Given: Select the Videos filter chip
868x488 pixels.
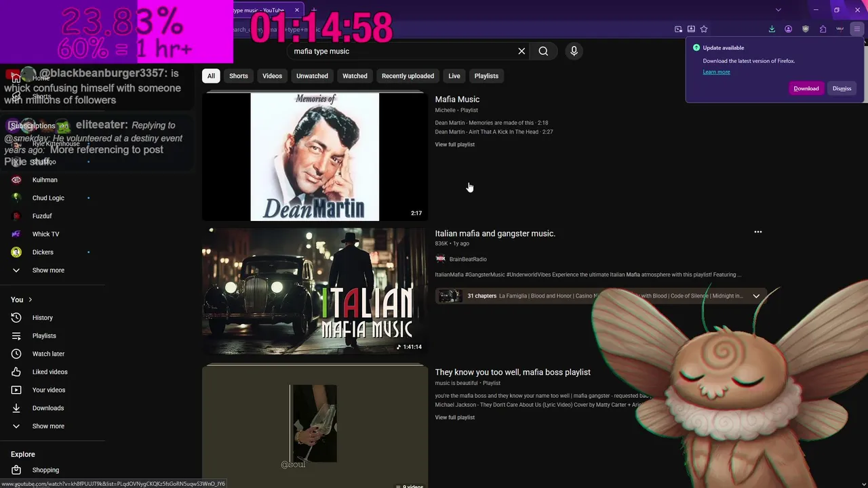Looking at the screenshot, I should (x=272, y=76).
